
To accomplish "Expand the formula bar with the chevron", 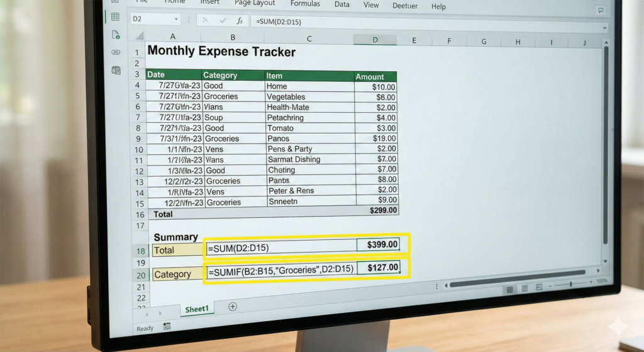I will 604,28.
